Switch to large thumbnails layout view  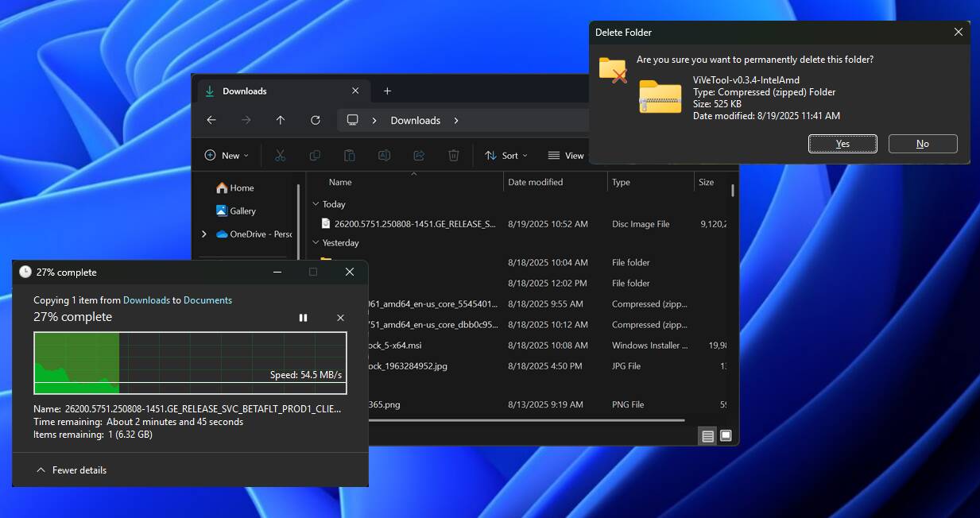[x=725, y=435]
